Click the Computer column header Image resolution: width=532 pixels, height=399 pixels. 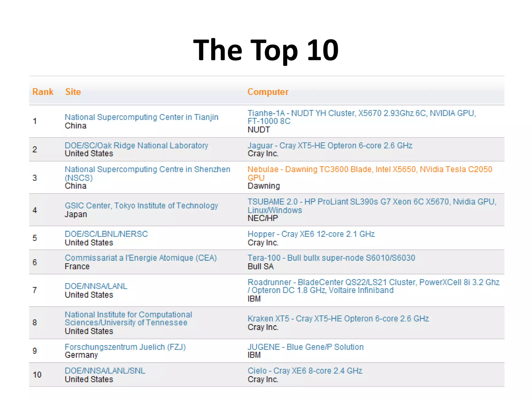click(268, 92)
